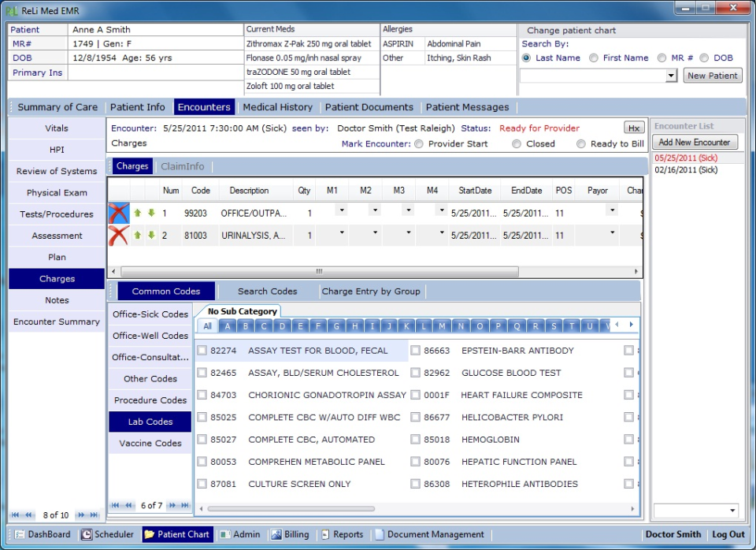Image resolution: width=756 pixels, height=550 pixels.
Task: Open the patient search combo box
Action: (x=671, y=75)
